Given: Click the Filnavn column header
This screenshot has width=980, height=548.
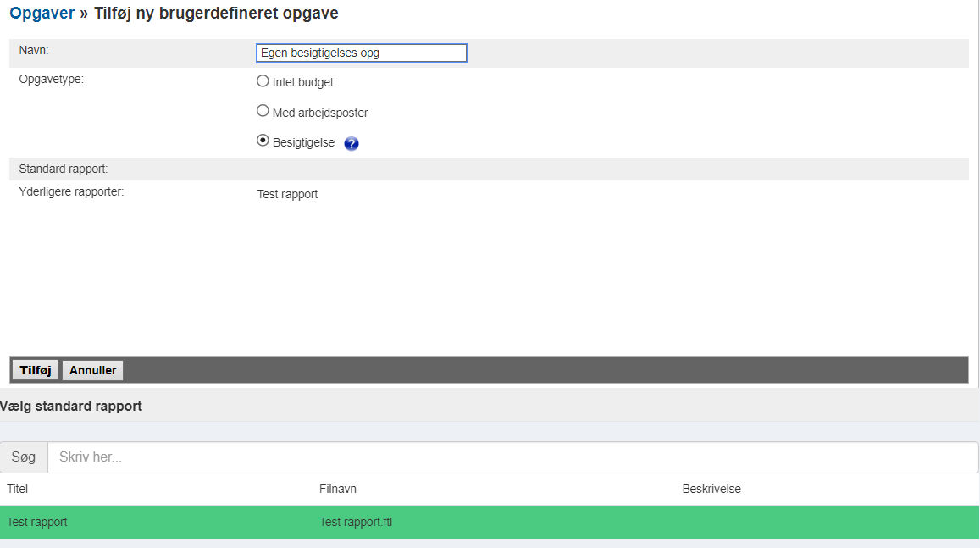Looking at the screenshot, I should pos(337,489).
